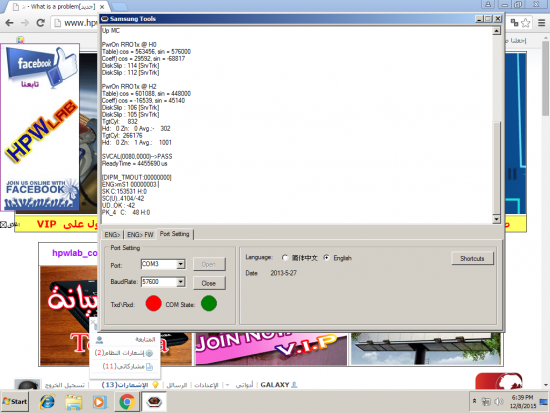Viewport: 550px width, 413px height.
Task: Switch to the ENG> FW tab
Action: click(x=140, y=235)
